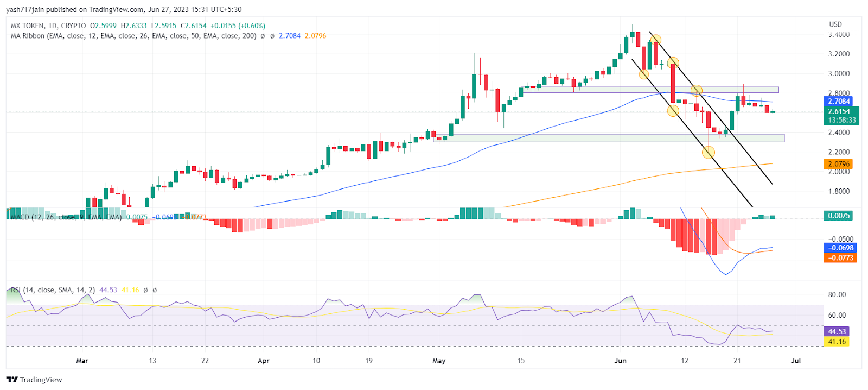Image resolution: width=868 pixels, height=390 pixels.
Task: Click the blue -0.0698 MACD axis tag
Action: pyautogui.click(x=840, y=248)
